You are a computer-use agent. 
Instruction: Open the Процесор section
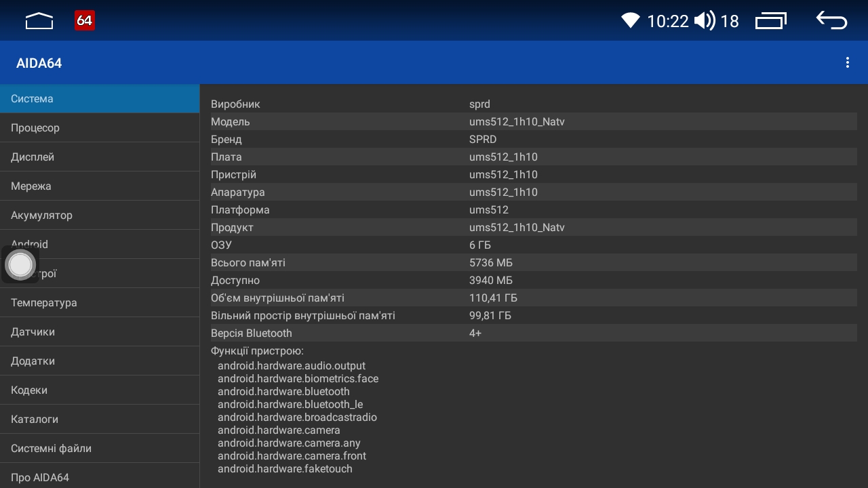point(100,128)
